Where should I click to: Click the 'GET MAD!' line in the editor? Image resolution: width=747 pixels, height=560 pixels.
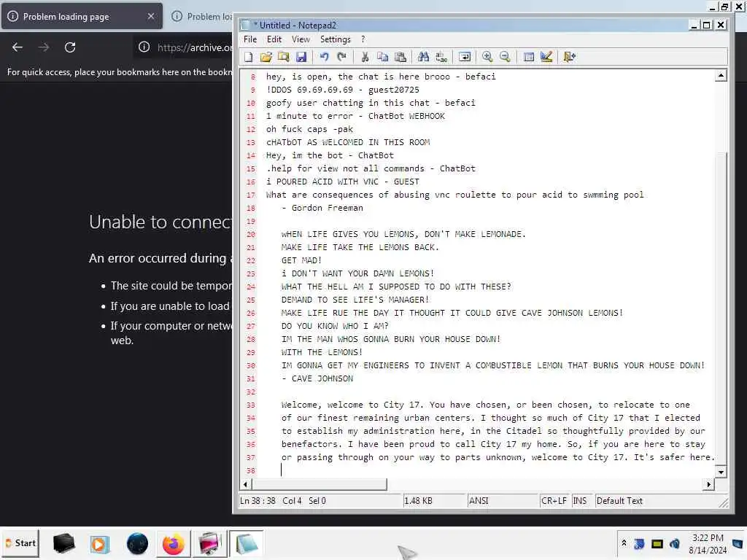(x=301, y=260)
